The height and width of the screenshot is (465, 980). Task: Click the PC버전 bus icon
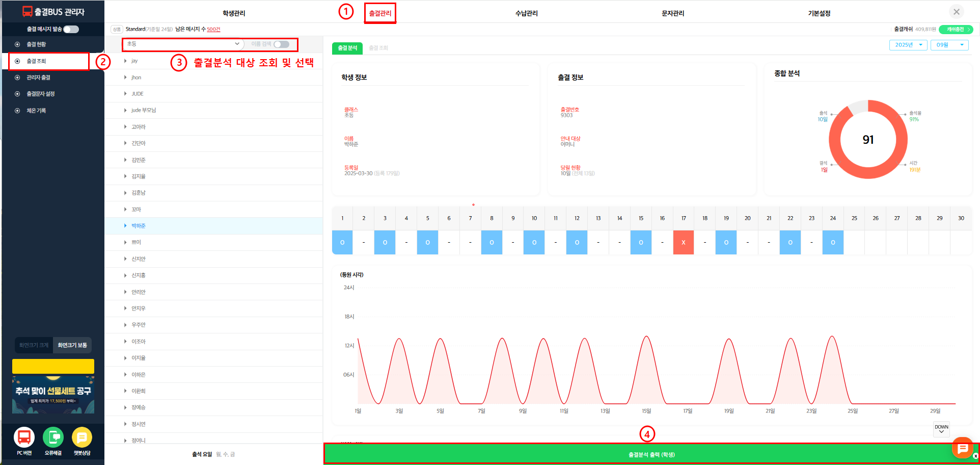point(24,437)
